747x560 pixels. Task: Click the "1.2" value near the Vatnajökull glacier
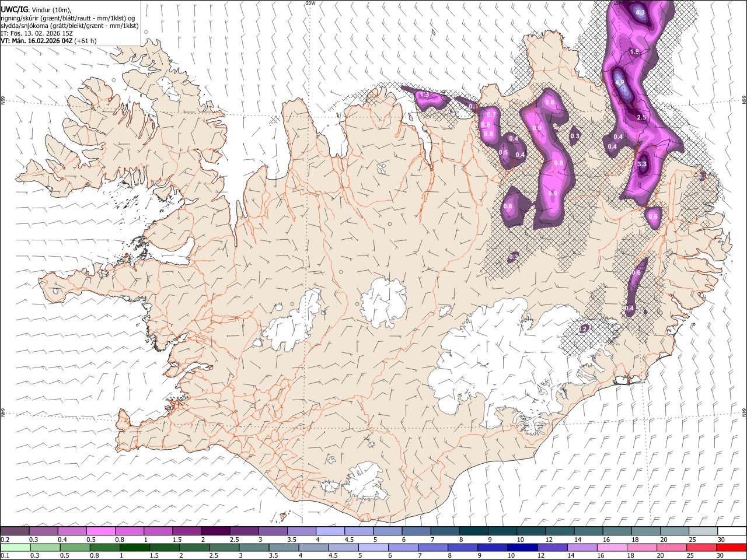[x=582, y=330]
